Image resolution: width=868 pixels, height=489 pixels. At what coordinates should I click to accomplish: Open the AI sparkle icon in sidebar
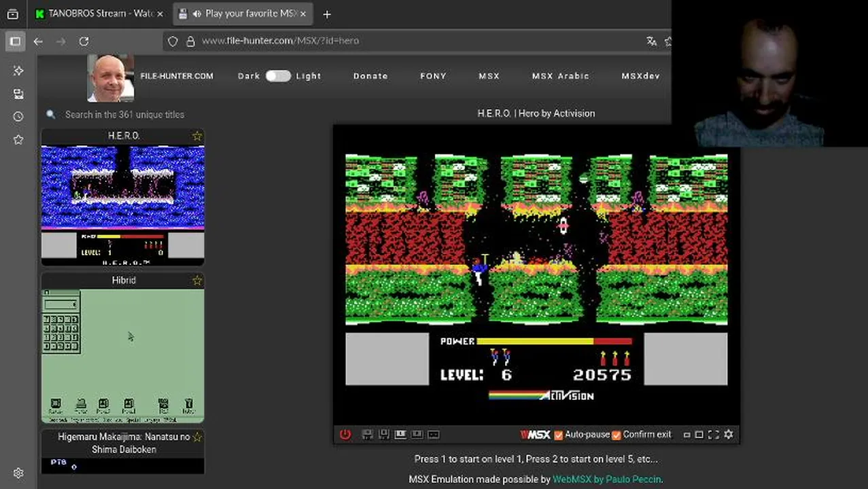18,71
